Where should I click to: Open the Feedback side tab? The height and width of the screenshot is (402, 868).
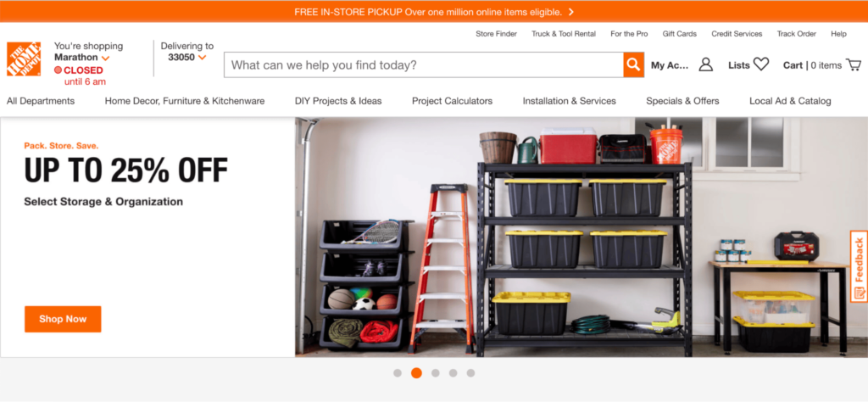(x=860, y=266)
